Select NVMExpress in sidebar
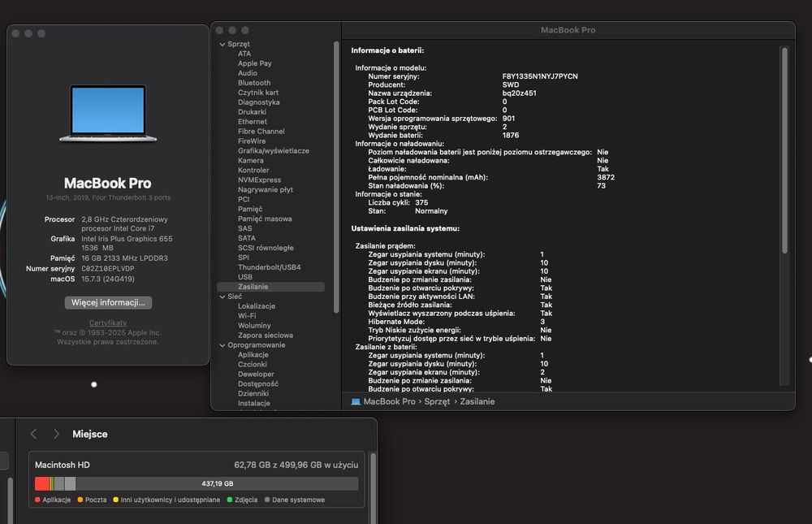 [260, 180]
